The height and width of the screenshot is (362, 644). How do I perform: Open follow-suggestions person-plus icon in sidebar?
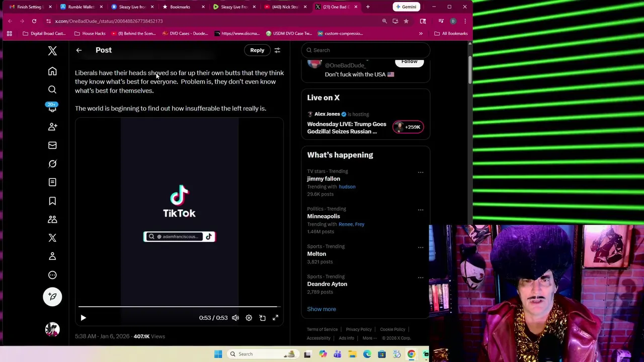pos(52,127)
